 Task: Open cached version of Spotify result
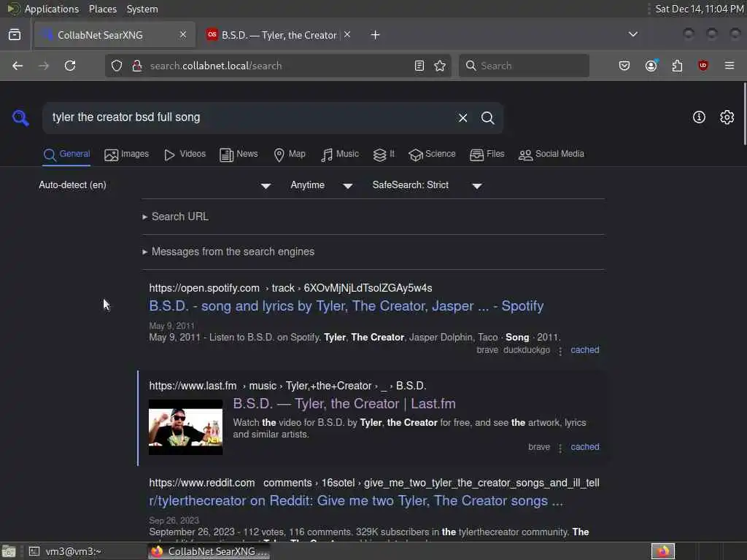(585, 350)
